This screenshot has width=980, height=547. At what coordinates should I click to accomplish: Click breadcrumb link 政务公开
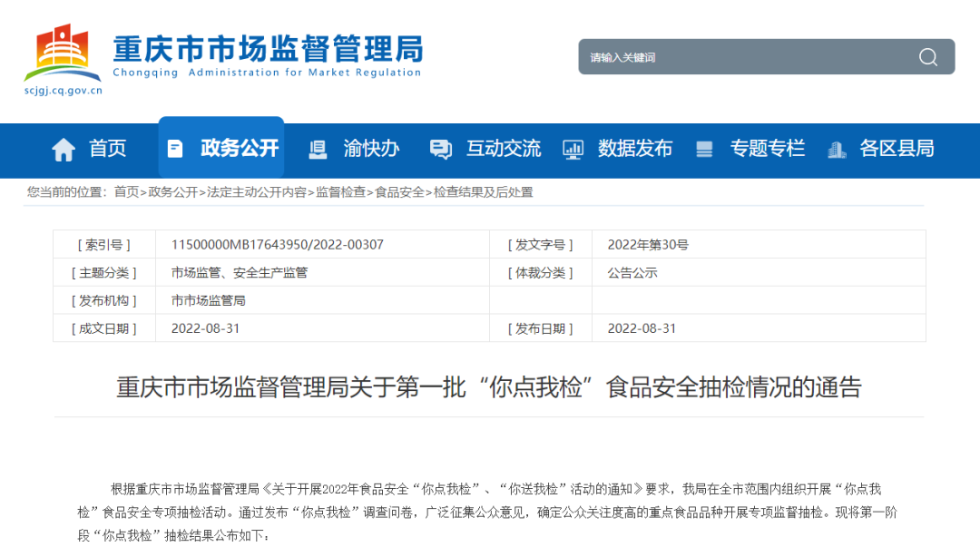173,192
